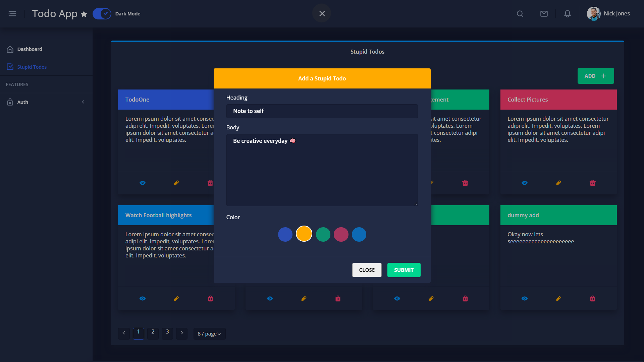644x362 pixels.
Task: Select Stupid Todos in sidebar
Action: click(46, 67)
